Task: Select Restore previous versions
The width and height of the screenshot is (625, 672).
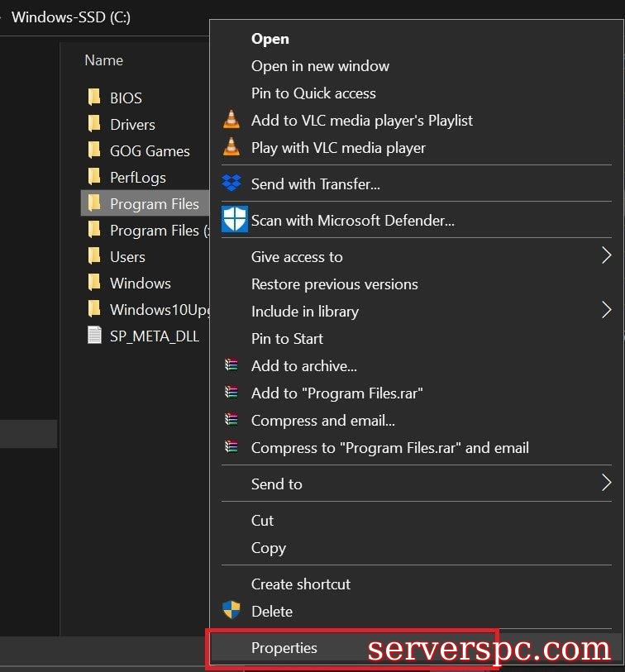Action: pos(334,284)
